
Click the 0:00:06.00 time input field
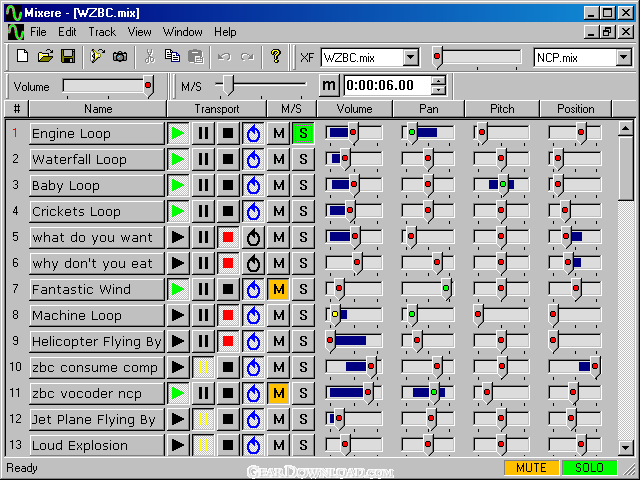click(x=388, y=86)
